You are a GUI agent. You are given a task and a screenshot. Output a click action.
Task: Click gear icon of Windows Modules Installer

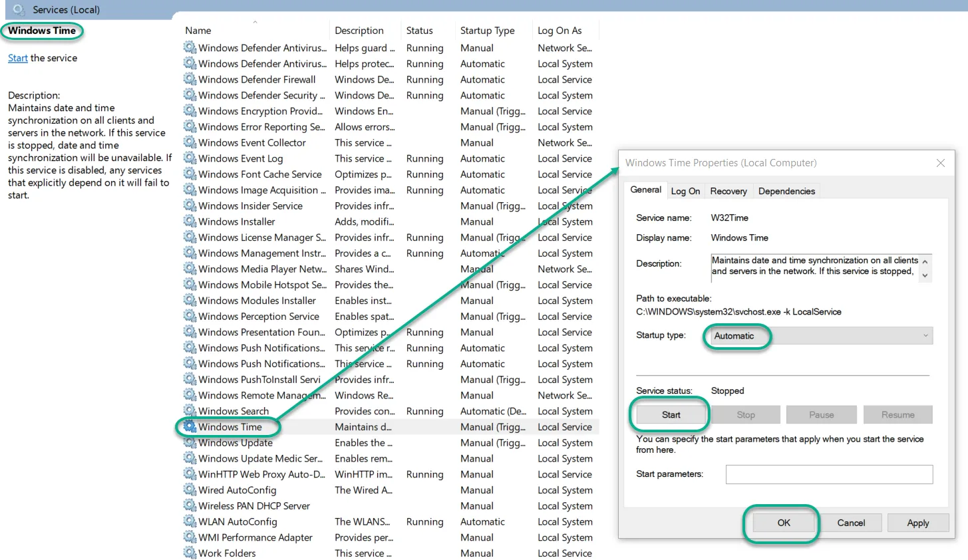[190, 300]
